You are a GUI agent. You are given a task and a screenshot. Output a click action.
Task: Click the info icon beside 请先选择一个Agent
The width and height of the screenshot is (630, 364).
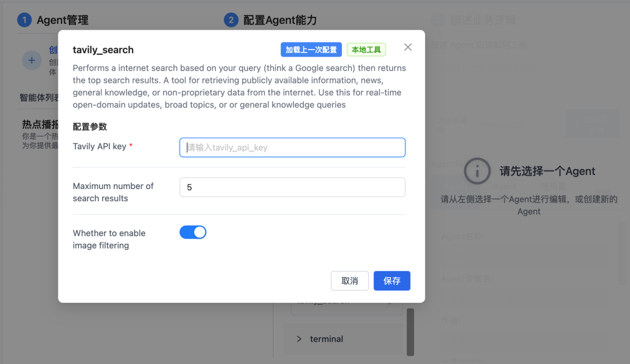pyautogui.click(x=477, y=171)
